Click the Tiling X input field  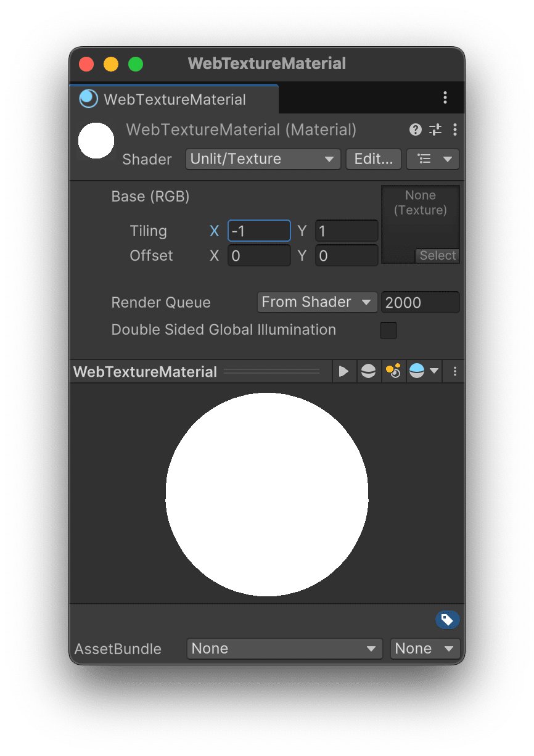pos(259,231)
